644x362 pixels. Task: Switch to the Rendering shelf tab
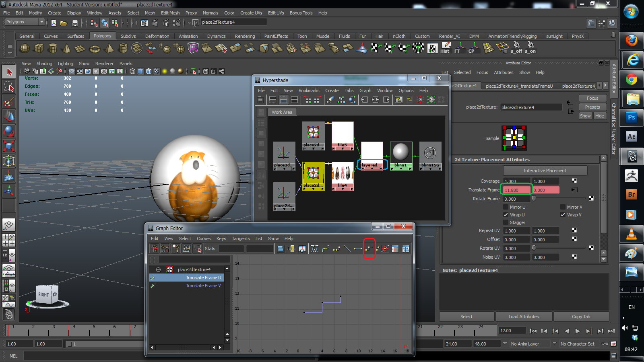click(x=245, y=36)
